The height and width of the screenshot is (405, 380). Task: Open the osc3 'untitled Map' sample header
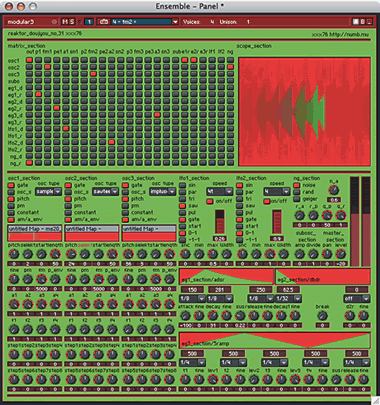[x=149, y=229]
